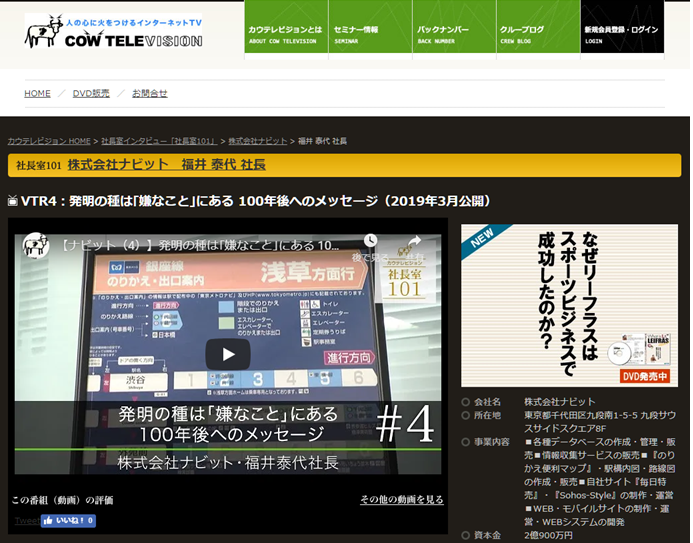
Task: Click the Facebook いいね！ button
Action: click(68, 520)
